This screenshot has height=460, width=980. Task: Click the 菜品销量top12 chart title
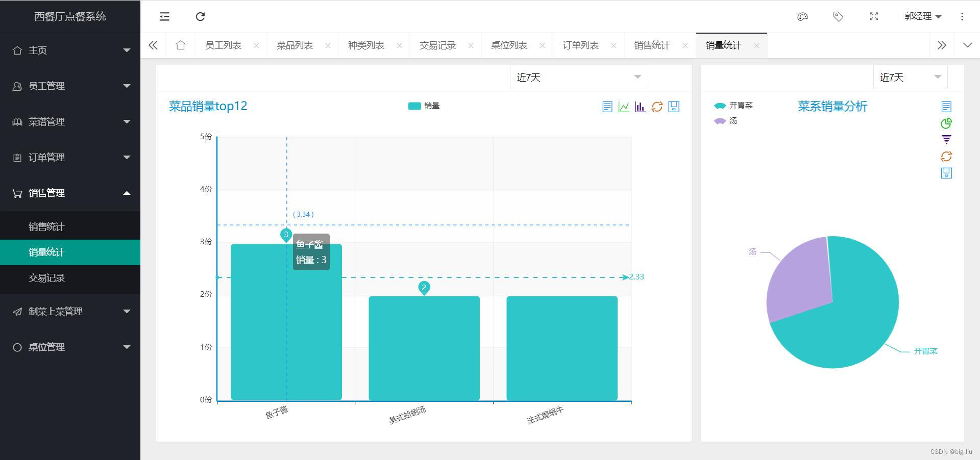208,106
